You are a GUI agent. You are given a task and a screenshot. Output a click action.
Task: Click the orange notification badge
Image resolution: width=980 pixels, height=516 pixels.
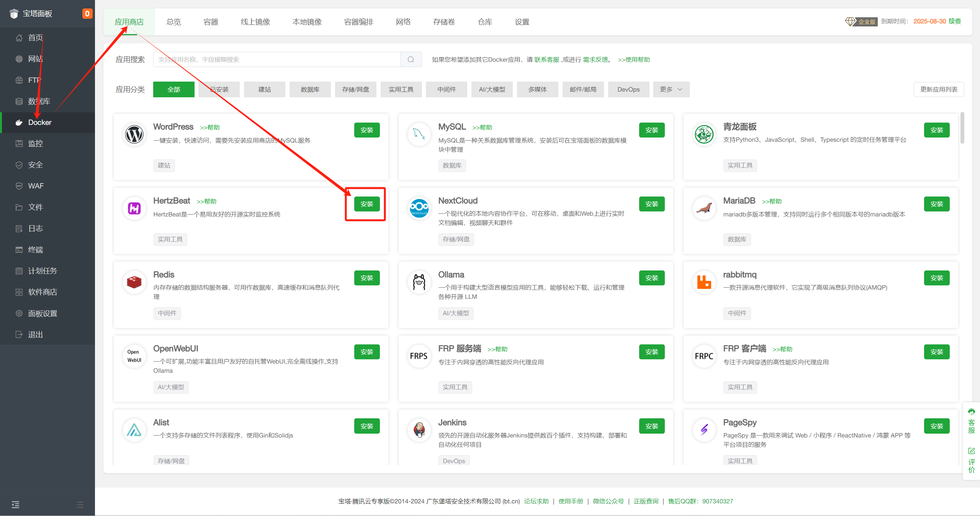(87, 14)
